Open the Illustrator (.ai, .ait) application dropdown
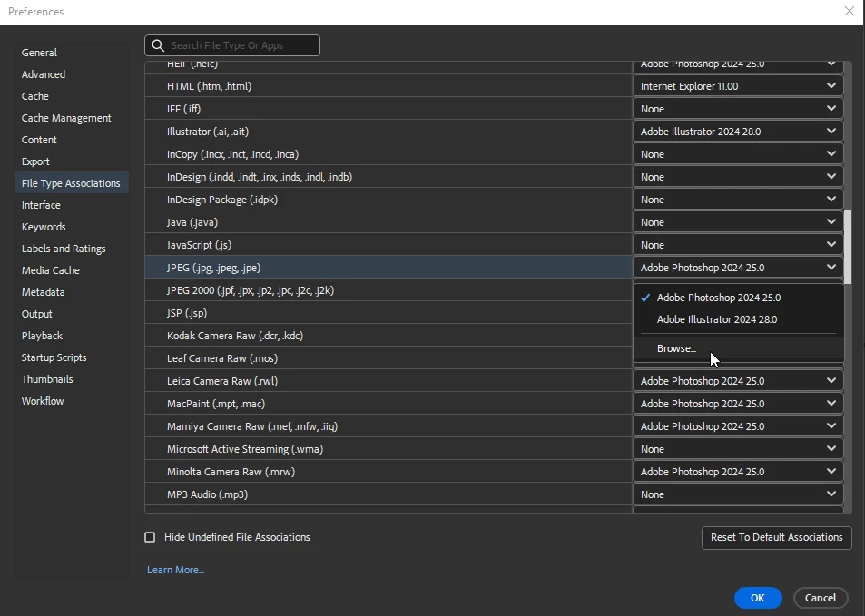This screenshot has width=865, height=616. click(x=738, y=132)
